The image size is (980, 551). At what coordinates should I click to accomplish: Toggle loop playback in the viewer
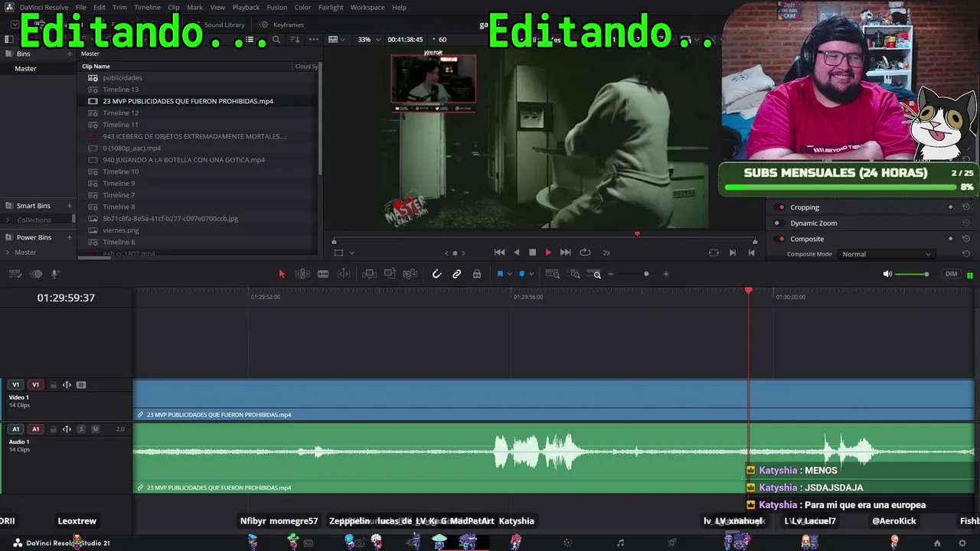(x=585, y=253)
